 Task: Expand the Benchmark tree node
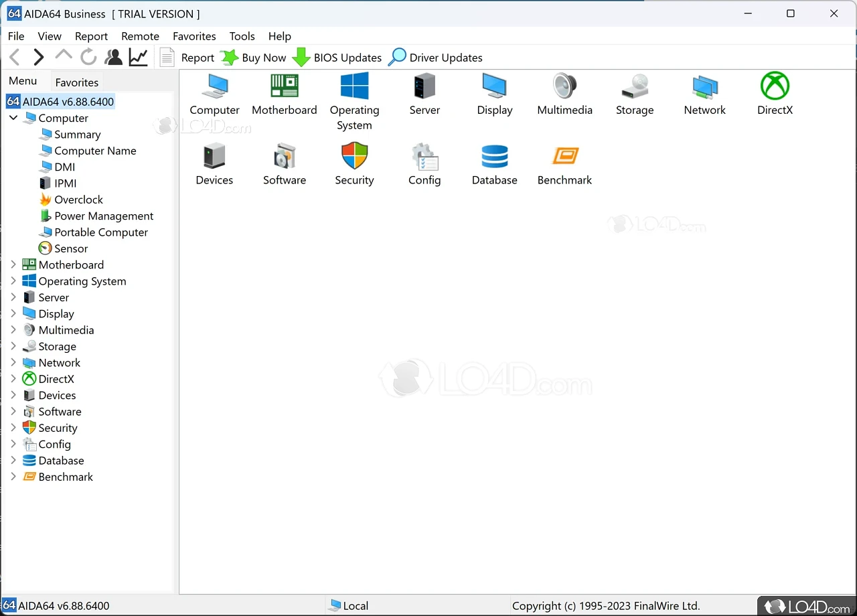13,477
